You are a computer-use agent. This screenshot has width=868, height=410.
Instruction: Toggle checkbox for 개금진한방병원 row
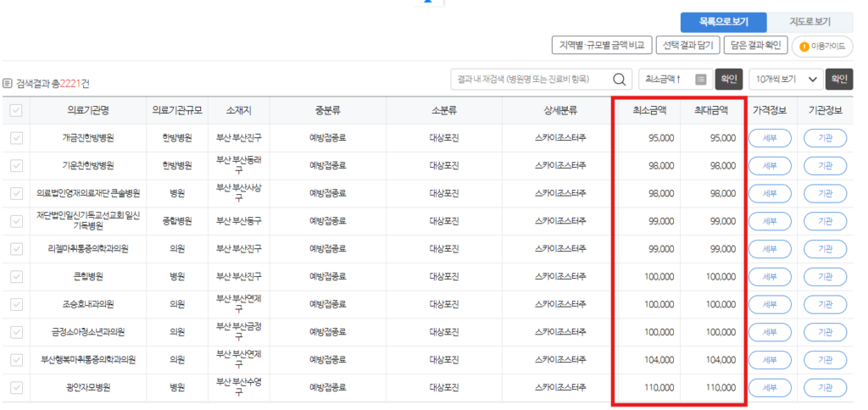[x=16, y=138]
